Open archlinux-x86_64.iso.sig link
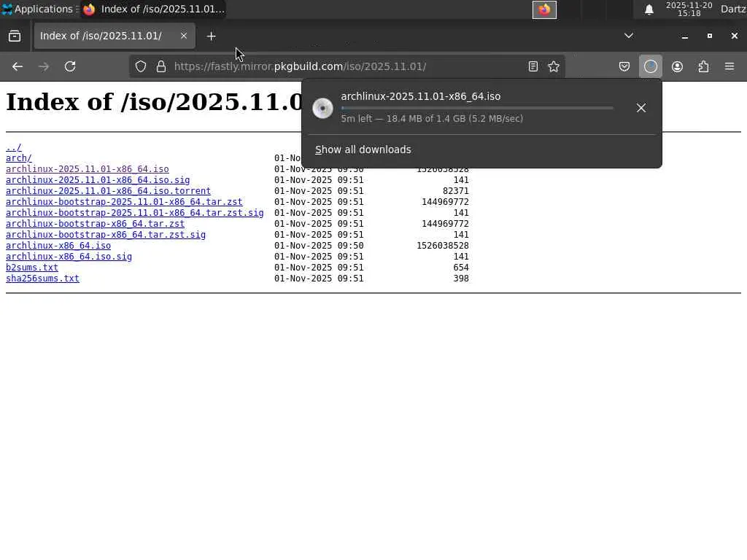747x560 pixels. pyautogui.click(x=69, y=257)
